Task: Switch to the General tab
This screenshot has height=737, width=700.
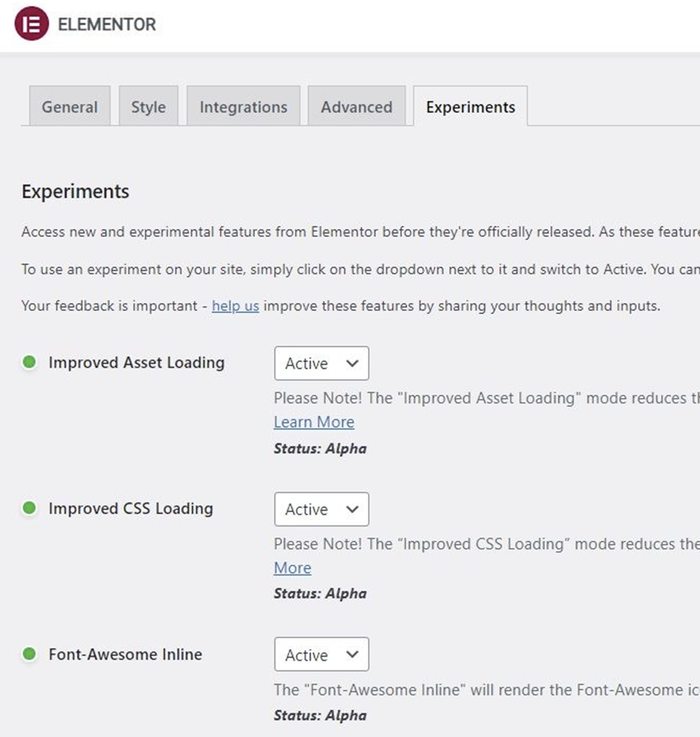Action: tap(69, 106)
